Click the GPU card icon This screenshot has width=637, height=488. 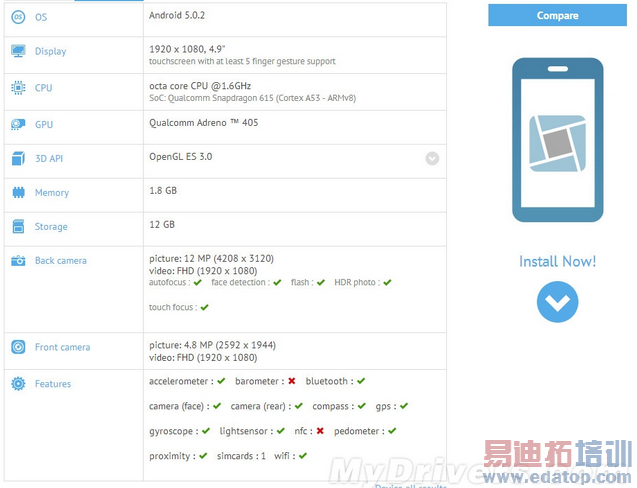[x=18, y=124]
